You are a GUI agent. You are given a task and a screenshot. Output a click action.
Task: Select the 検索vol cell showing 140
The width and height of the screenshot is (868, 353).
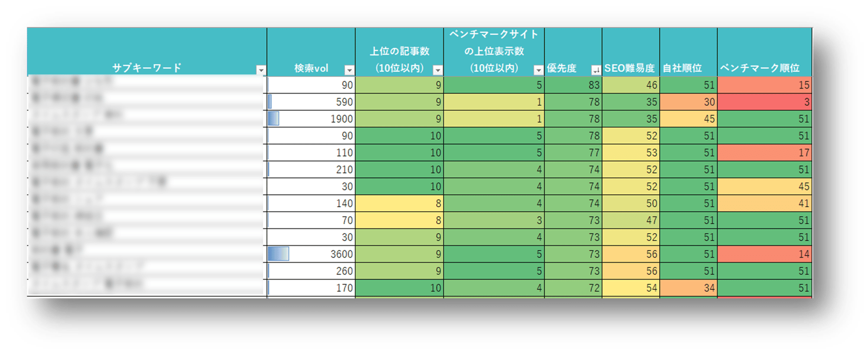[311, 203]
